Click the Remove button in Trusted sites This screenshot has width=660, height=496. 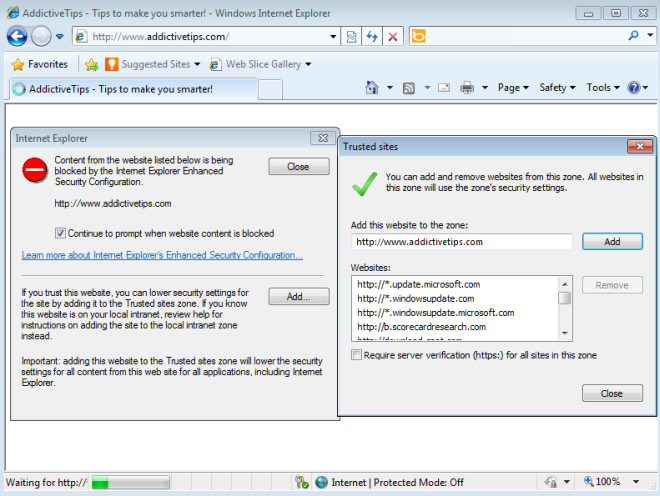click(612, 285)
